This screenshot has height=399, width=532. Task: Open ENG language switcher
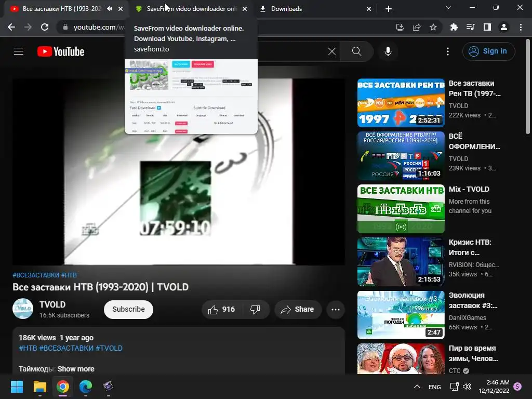pos(435,387)
